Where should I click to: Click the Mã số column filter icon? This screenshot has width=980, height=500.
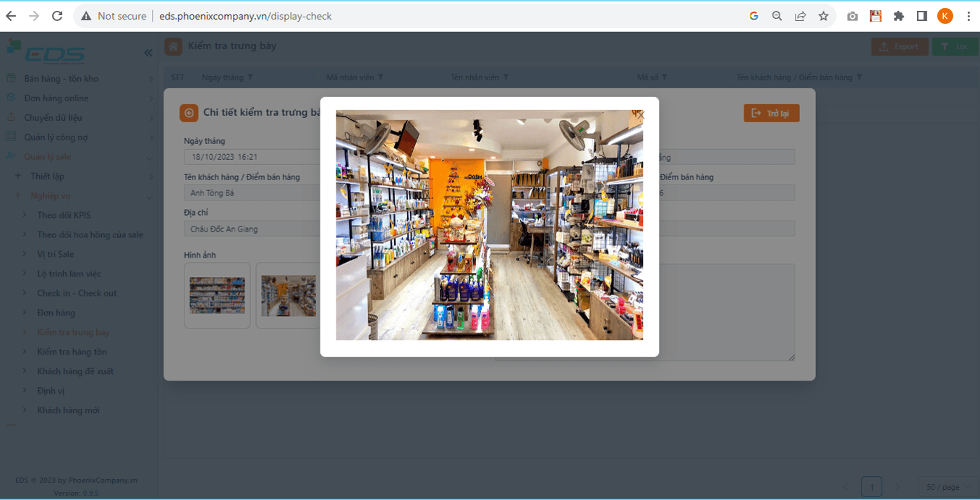[664, 77]
